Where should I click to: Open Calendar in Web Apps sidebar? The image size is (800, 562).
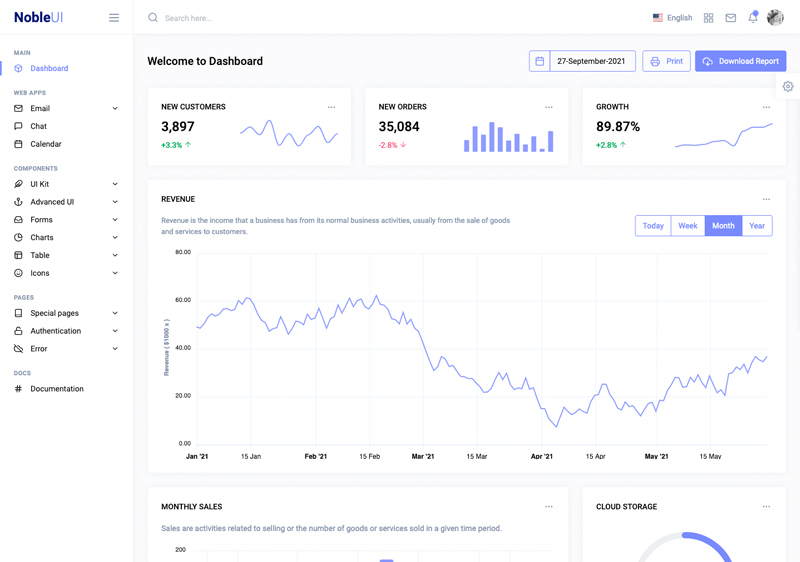coord(45,144)
